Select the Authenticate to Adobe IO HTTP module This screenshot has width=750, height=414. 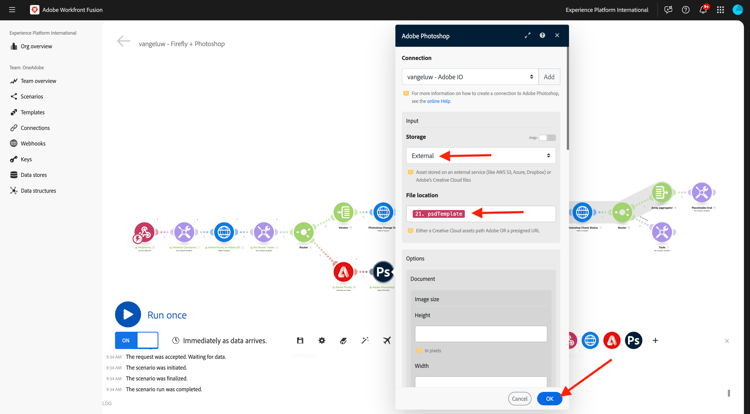coord(224,232)
